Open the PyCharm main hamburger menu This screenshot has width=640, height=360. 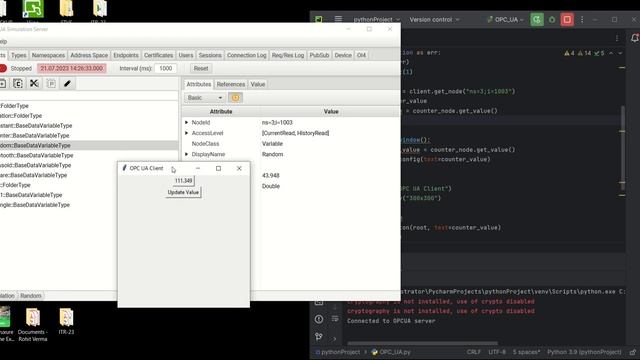338,19
